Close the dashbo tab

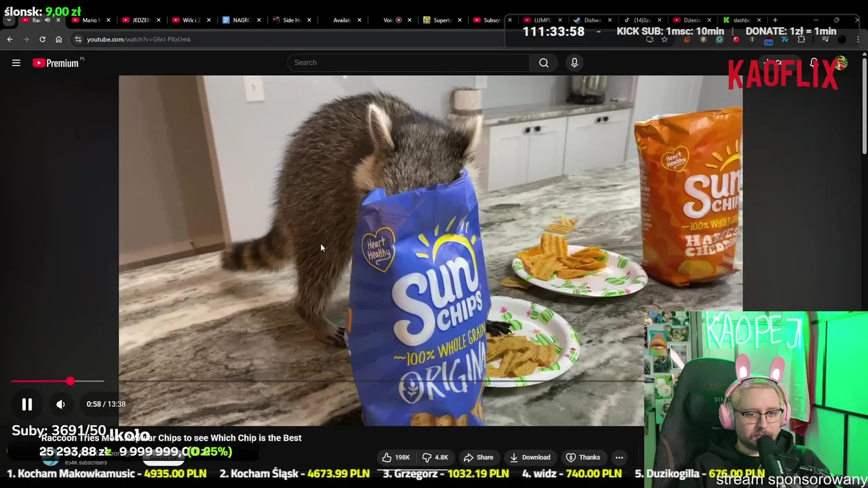(x=759, y=20)
